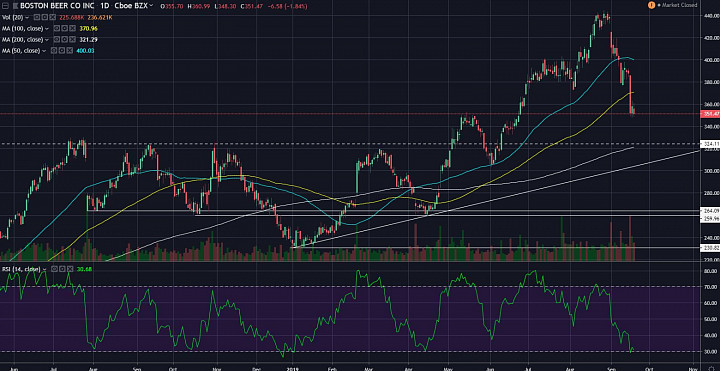Click the 230.82 horizontal line price label
720x371 pixels.
click(709, 247)
